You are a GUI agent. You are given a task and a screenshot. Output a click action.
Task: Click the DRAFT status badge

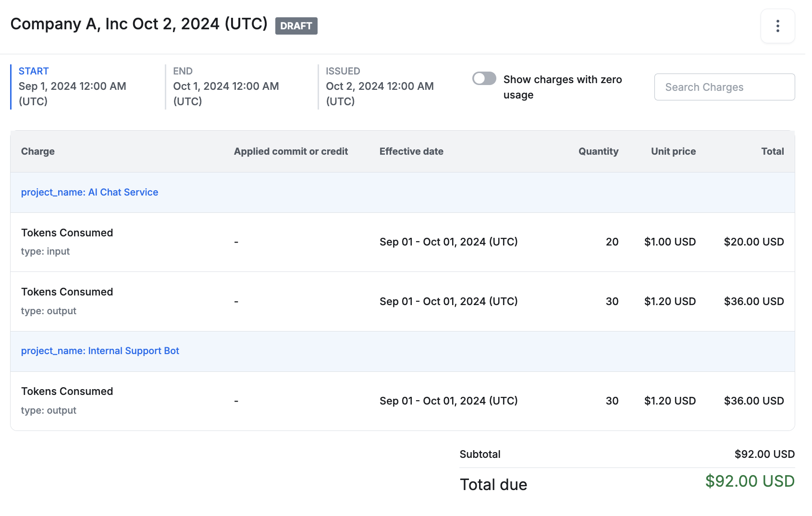[296, 26]
